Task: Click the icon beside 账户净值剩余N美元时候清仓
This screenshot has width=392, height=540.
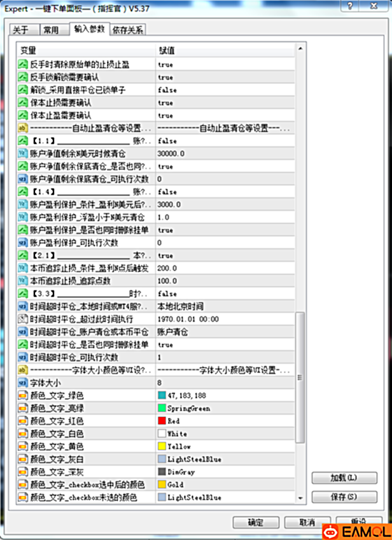Action: click(x=24, y=153)
